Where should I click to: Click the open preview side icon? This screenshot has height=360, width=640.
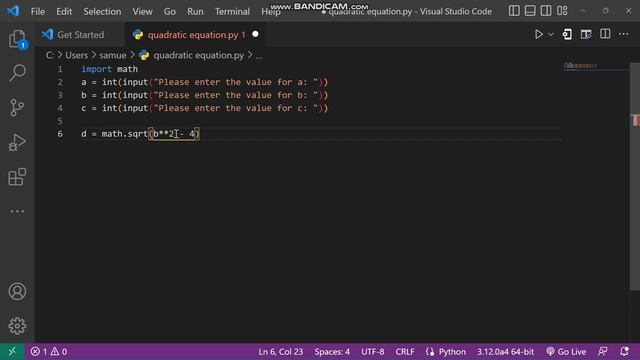[586, 34]
